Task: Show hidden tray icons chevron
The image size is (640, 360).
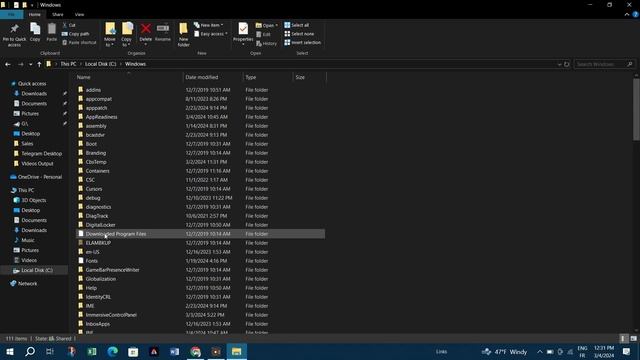Action: tap(540, 351)
